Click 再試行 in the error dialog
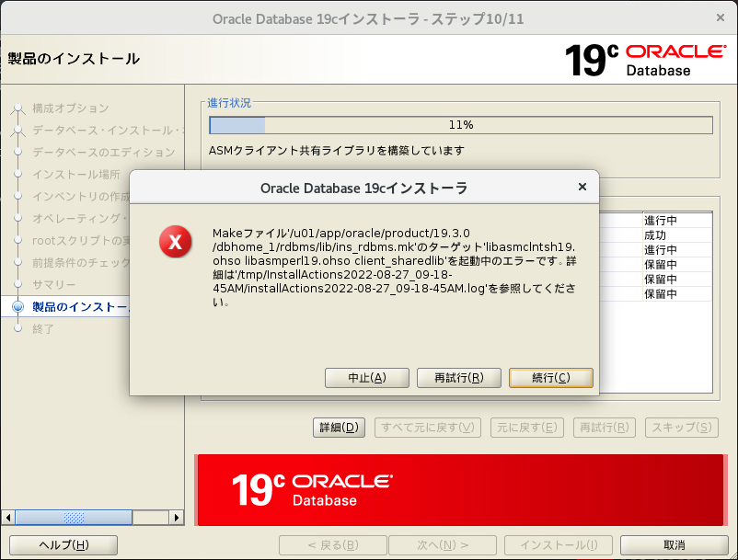This screenshot has width=738, height=560. [458, 377]
